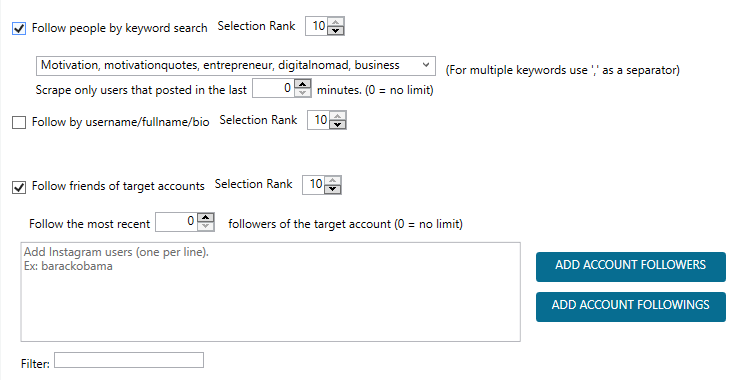Uncheck Follow people by keyword search
746x380 pixels.
click(19, 29)
